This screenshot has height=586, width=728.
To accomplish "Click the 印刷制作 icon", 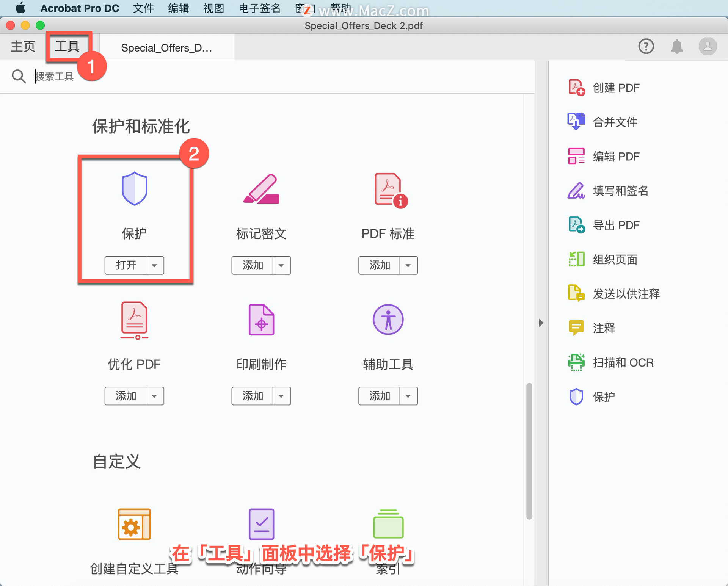I will (x=261, y=320).
